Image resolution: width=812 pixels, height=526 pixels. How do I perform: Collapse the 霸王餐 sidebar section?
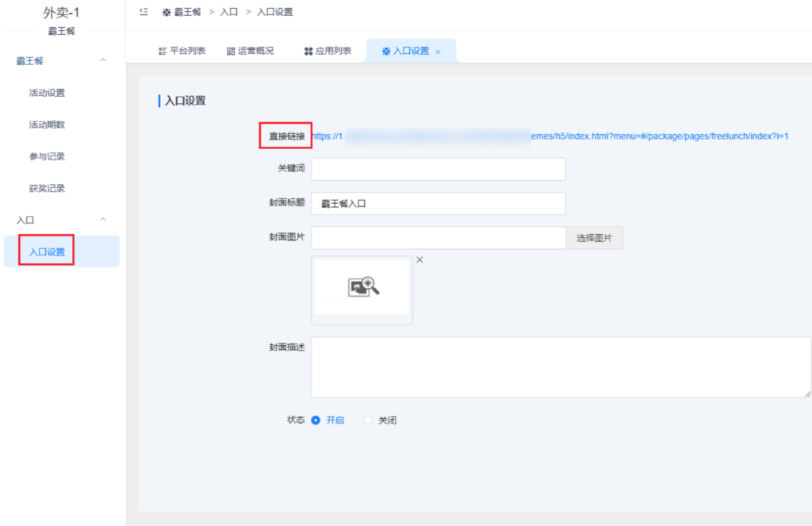coord(101,60)
